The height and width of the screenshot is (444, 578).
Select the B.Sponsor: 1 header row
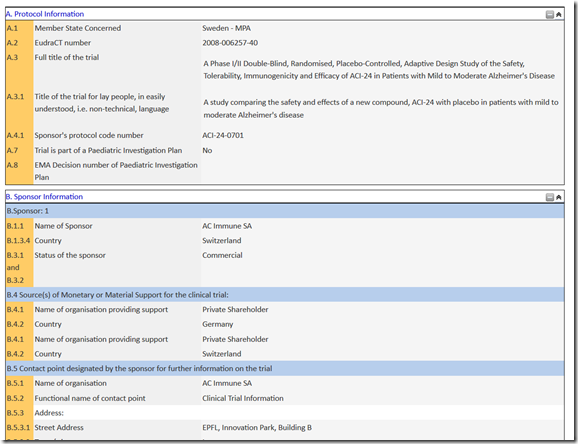(x=285, y=211)
